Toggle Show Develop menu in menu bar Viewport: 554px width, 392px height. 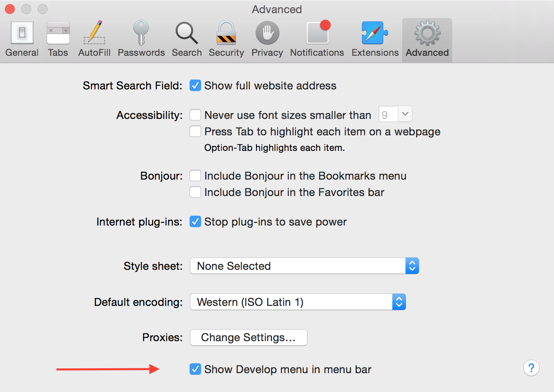pyautogui.click(x=195, y=369)
